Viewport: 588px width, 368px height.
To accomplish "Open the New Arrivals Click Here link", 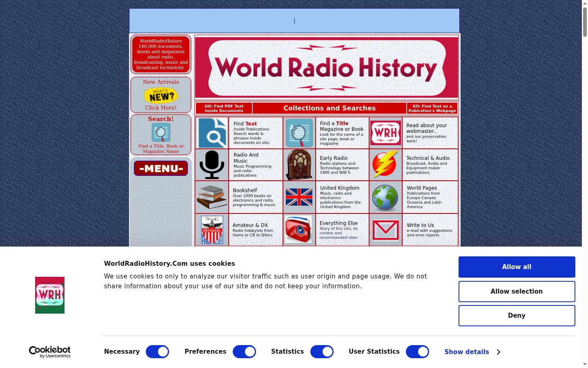I will coord(161,108).
